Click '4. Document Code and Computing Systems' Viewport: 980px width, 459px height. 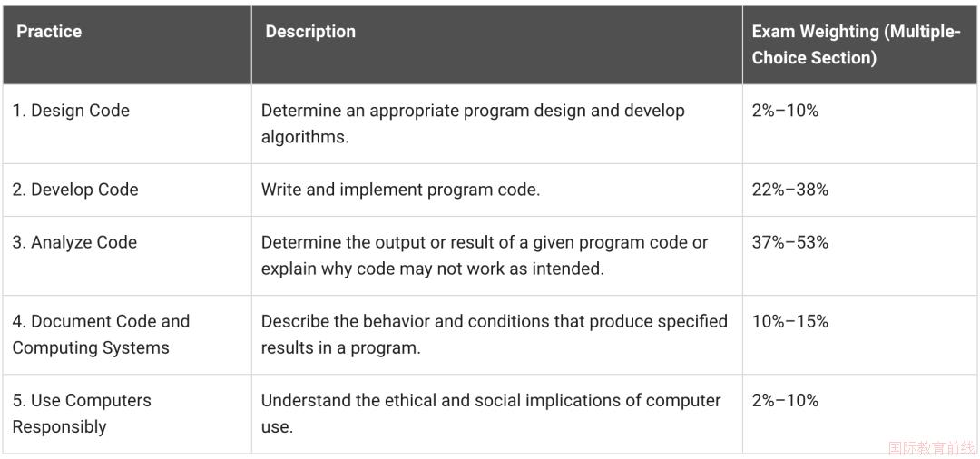(x=101, y=335)
